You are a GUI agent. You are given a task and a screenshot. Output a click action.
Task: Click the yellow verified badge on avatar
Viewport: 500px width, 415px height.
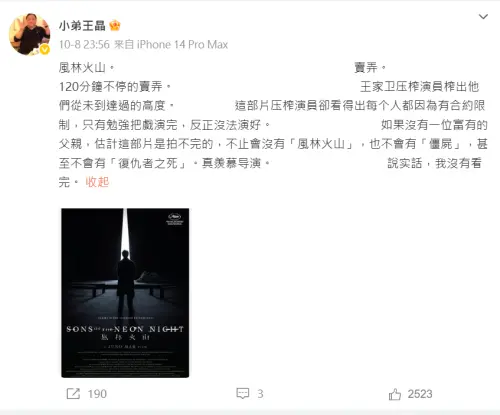point(45,49)
